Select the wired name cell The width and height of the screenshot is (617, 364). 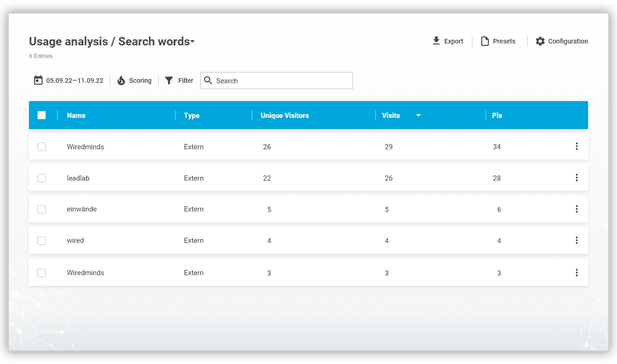pyautogui.click(x=75, y=241)
